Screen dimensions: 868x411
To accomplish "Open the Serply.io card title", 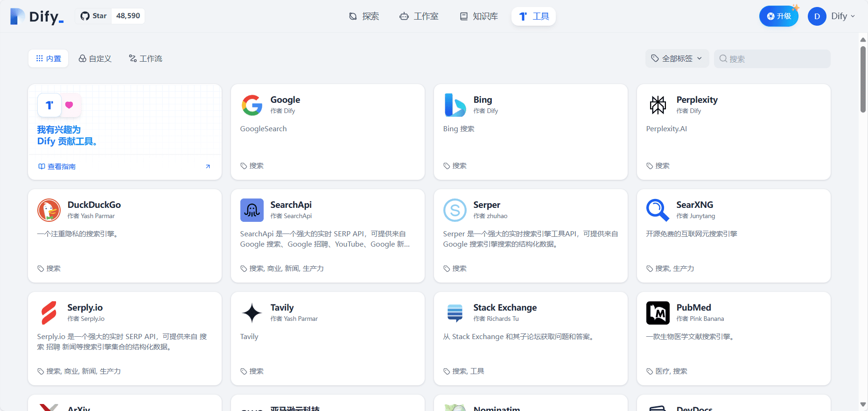I will pyautogui.click(x=85, y=307).
